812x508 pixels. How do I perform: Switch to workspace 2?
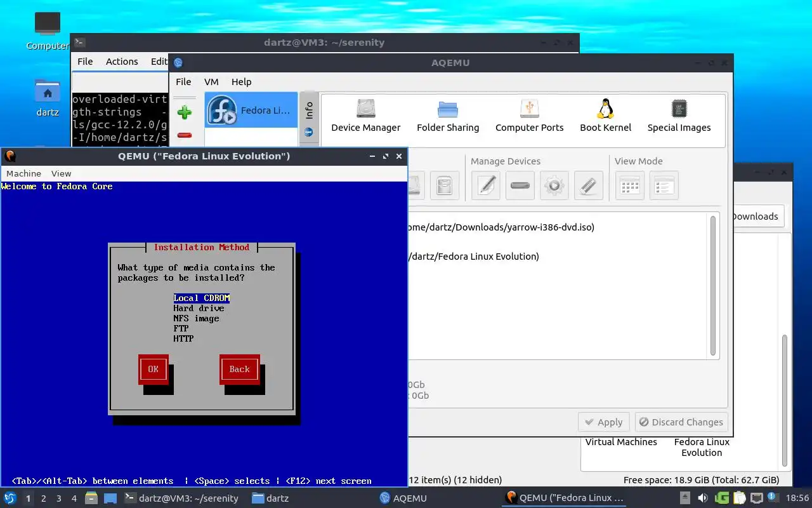tap(43, 498)
